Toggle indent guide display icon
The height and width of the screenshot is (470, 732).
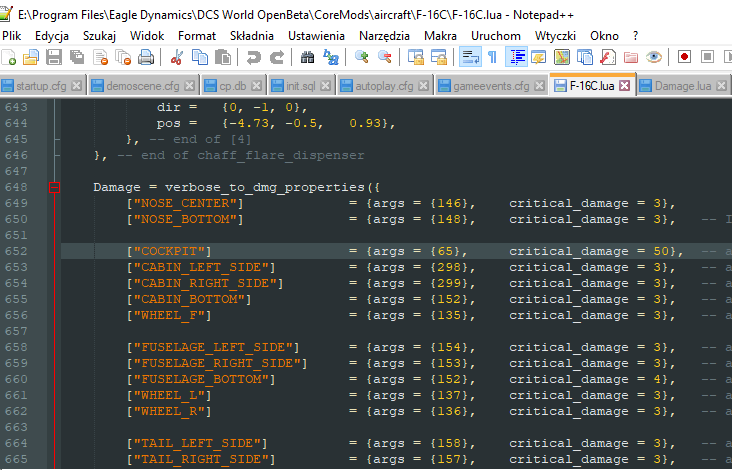[x=516, y=57]
